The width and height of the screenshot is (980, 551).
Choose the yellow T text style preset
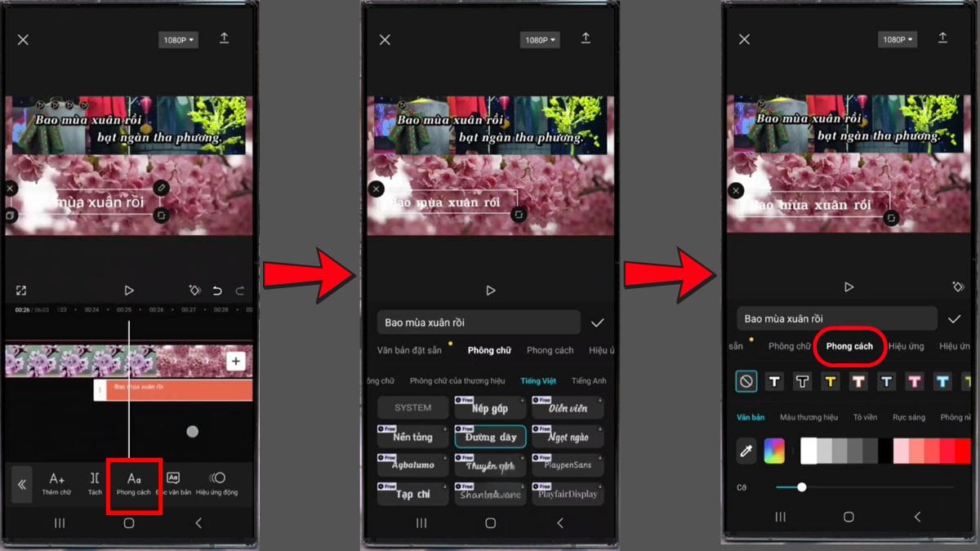pyautogui.click(x=831, y=381)
